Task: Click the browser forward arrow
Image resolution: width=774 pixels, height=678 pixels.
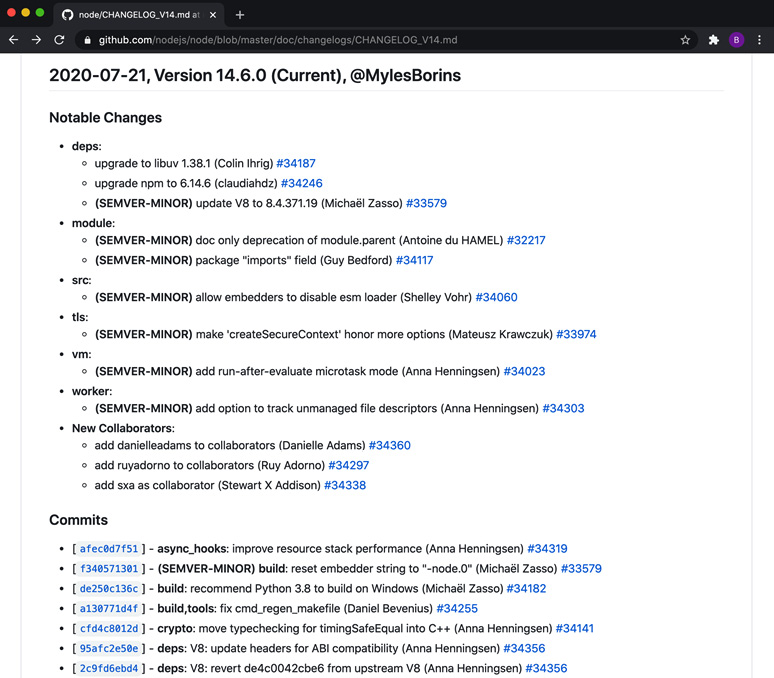Action: [x=36, y=40]
